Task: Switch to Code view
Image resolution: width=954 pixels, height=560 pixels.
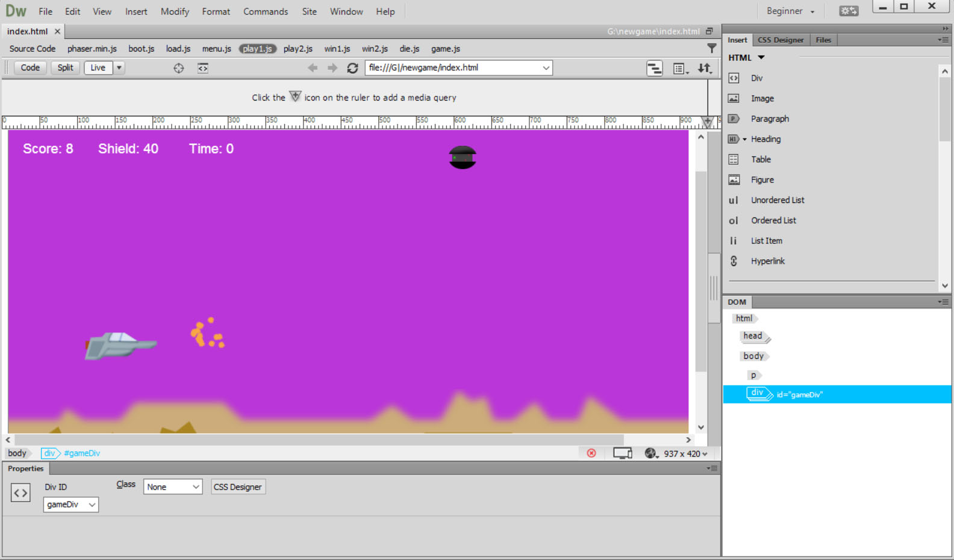Action: point(30,67)
